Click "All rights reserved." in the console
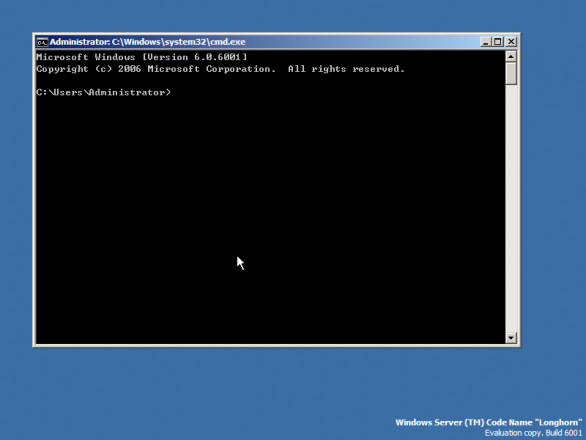 pyautogui.click(x=346, y=69)
